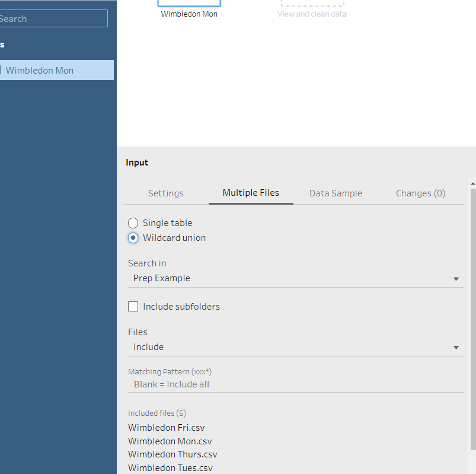476x474 pixels.
Task: Open the Search in folder dropdown
Action: click(295, 279)
